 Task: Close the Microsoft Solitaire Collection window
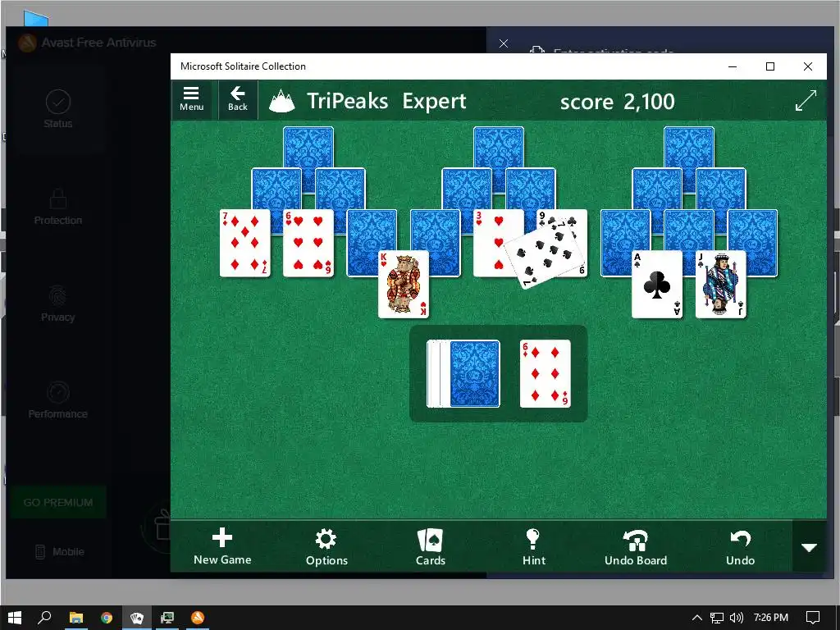point(808,66)
